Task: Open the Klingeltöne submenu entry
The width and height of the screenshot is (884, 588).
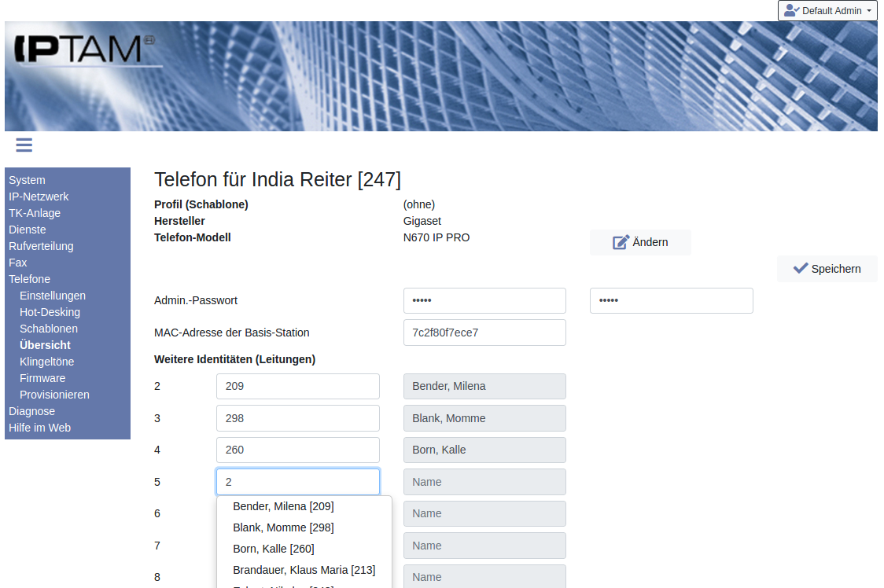Action: point(46,362)
